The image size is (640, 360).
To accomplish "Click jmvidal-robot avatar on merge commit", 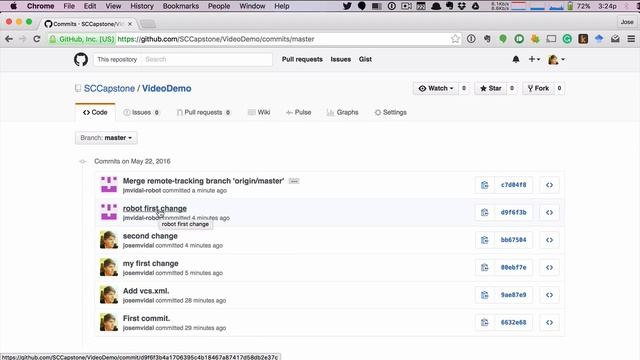I will [x=109, y=185].
